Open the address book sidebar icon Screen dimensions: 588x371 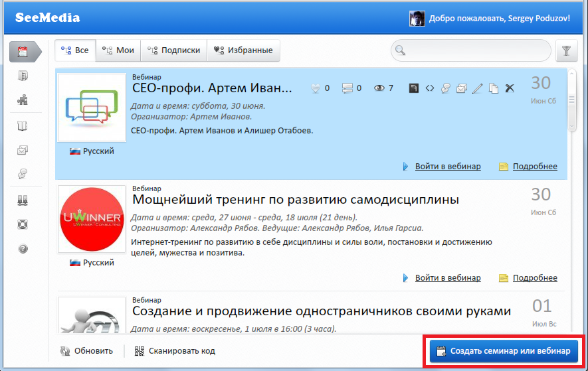tap(23, 126)
